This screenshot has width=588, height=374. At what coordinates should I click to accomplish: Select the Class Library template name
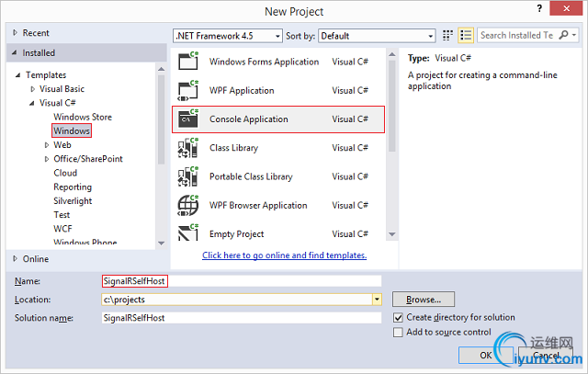(233, 148)
